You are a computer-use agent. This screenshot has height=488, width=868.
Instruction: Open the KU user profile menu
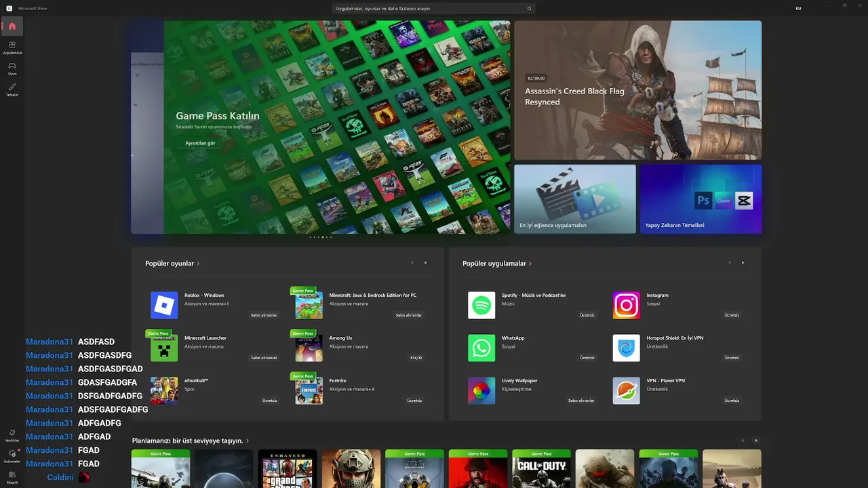click(799, 8)
